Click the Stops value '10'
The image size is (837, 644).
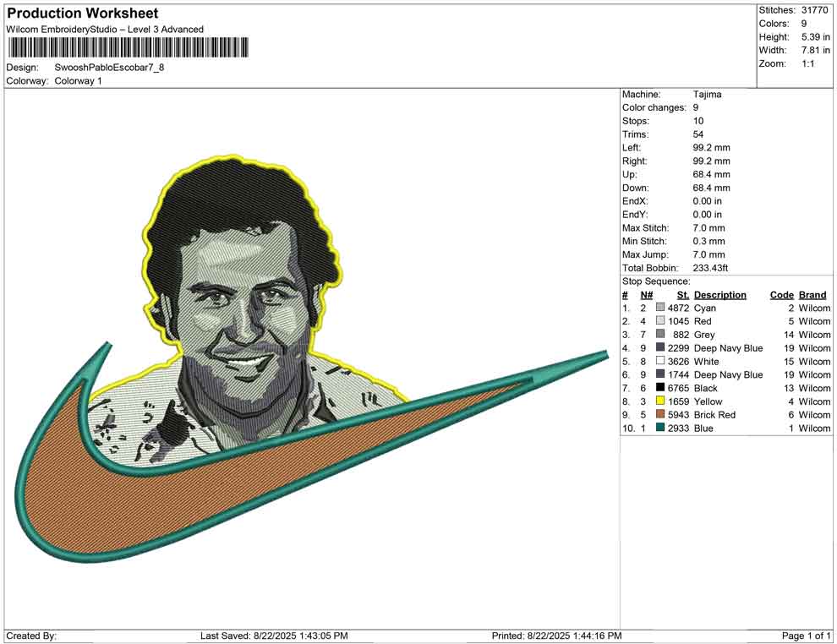click(698, 121)
